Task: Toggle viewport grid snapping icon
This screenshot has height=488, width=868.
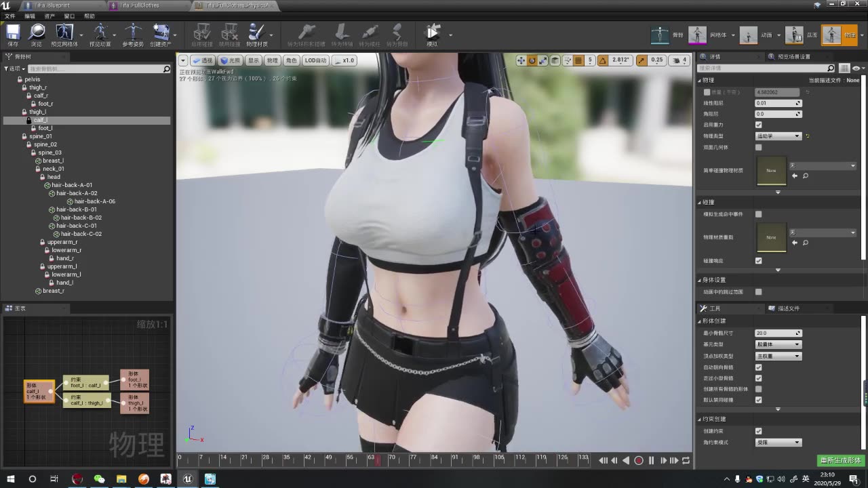Action: 578,60
